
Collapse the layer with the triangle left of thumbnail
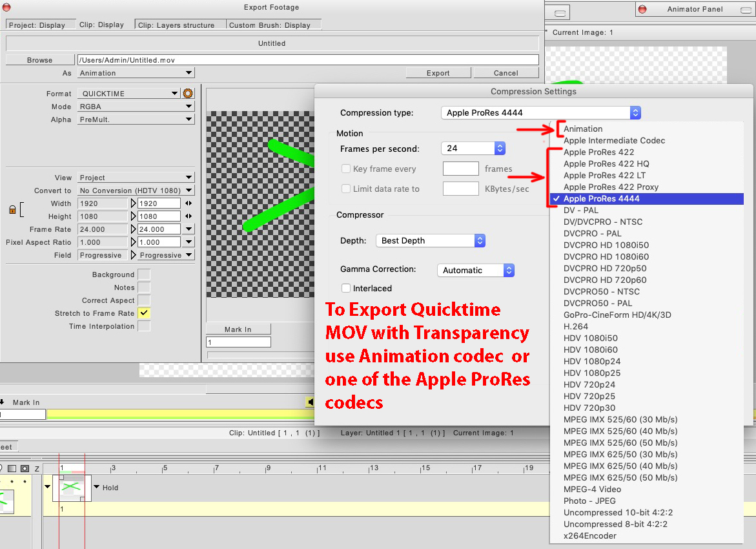[x=47, y=487]
